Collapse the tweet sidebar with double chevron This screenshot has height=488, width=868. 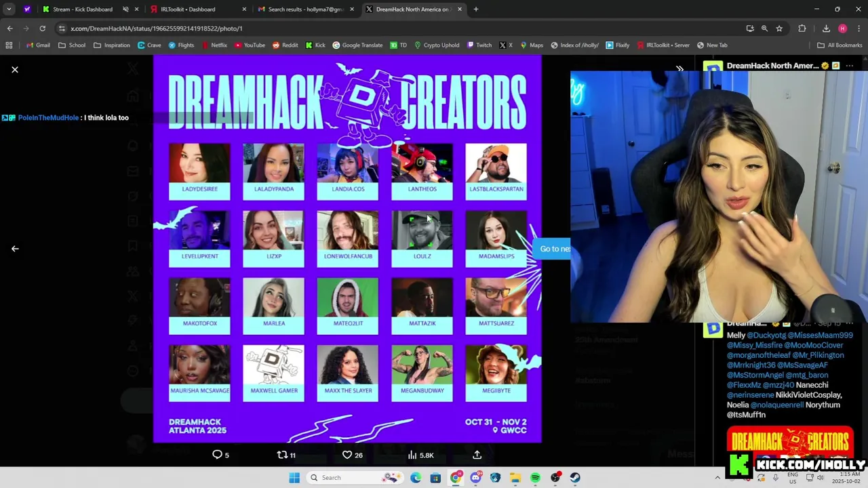tap(679, 69)
